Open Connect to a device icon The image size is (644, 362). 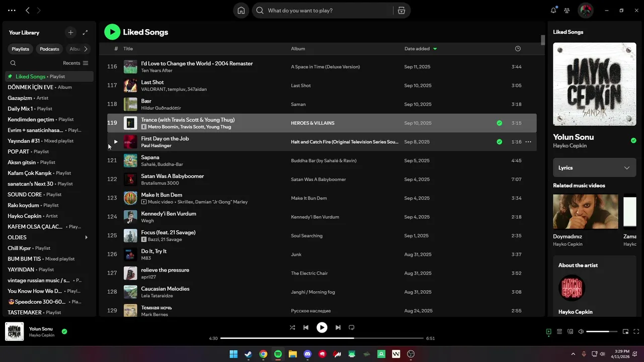coord(570,331)
